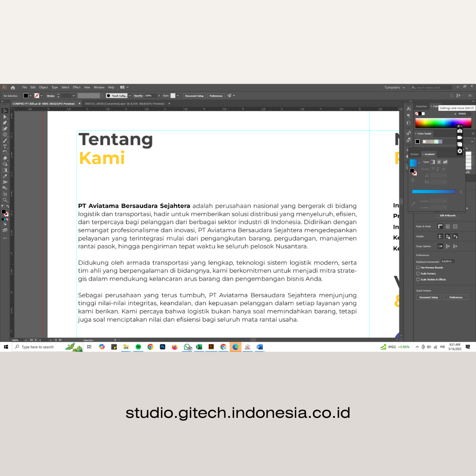Click the blue gradient slider bar
Image resolution: width=476 pixels, height=476 pixels.
pyautogui.click(x=434, y=192)
